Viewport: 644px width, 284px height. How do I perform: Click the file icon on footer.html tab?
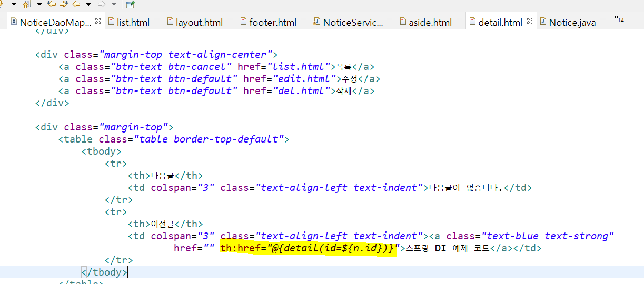(x=243, y=22)
